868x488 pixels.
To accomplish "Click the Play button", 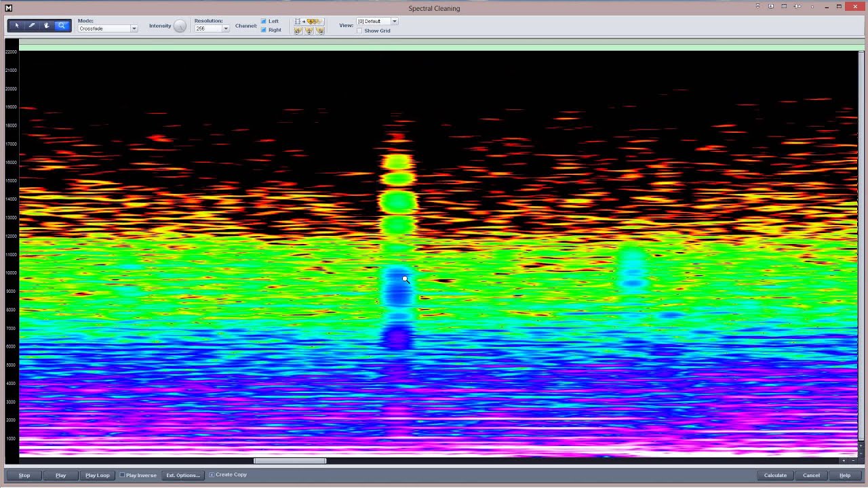I will tap(61, 475).
